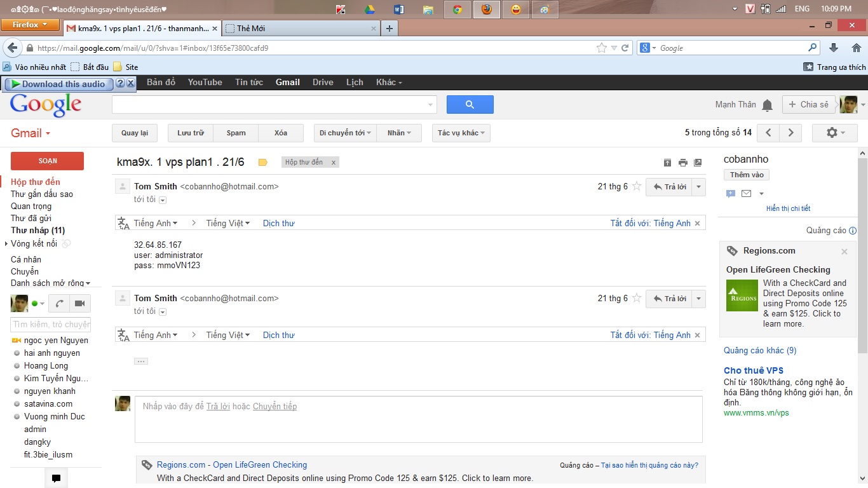Start a phone call from chat
This screenshot has width=868, height=488.
[x=59, y=303]
